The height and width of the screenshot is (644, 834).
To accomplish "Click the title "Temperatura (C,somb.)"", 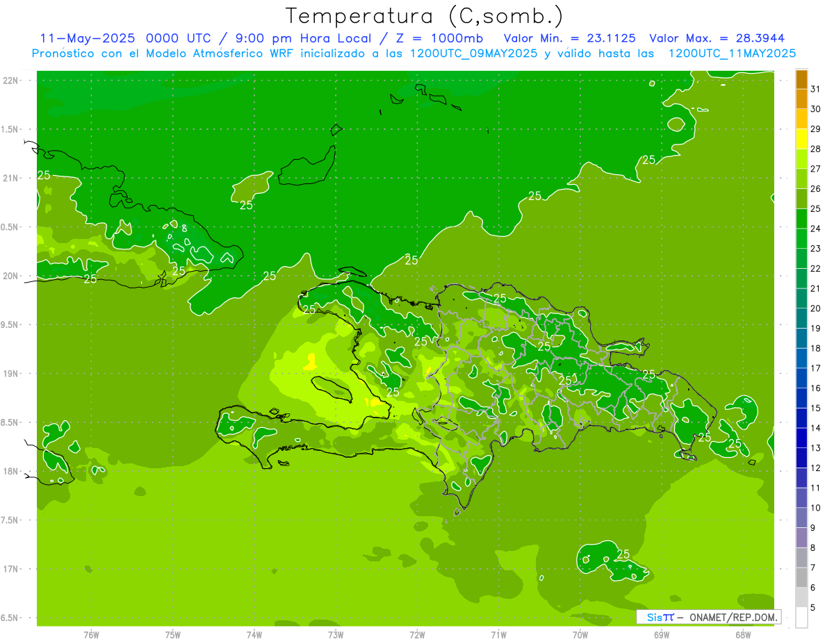I will [x=425, y=17].
